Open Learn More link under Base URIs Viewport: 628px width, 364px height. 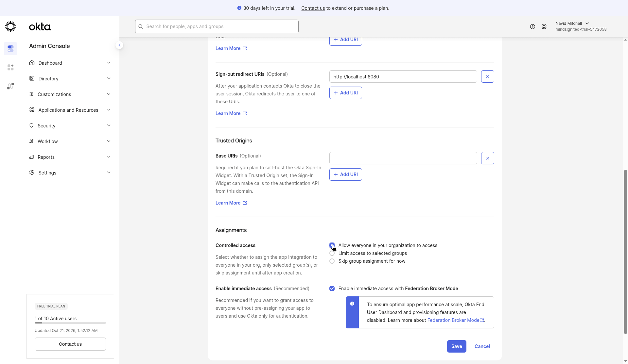231,203
